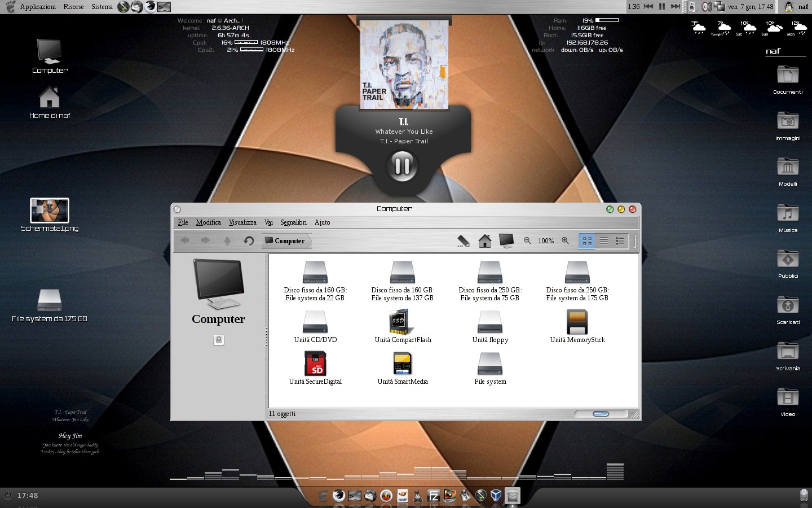Open the clock showing ven 7 gen, 17.48
This screenshot has height=508, width=812.
pyautogui.click(x=751, y=7)
